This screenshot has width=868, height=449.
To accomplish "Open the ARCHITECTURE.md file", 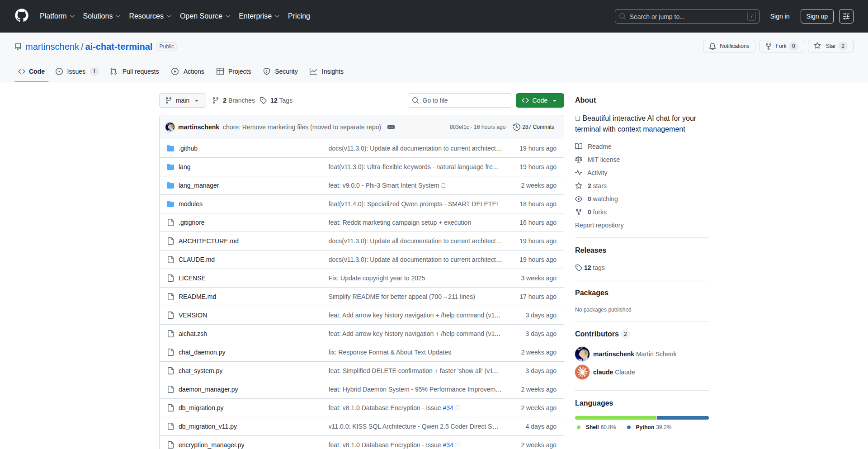I will (208, 241).
